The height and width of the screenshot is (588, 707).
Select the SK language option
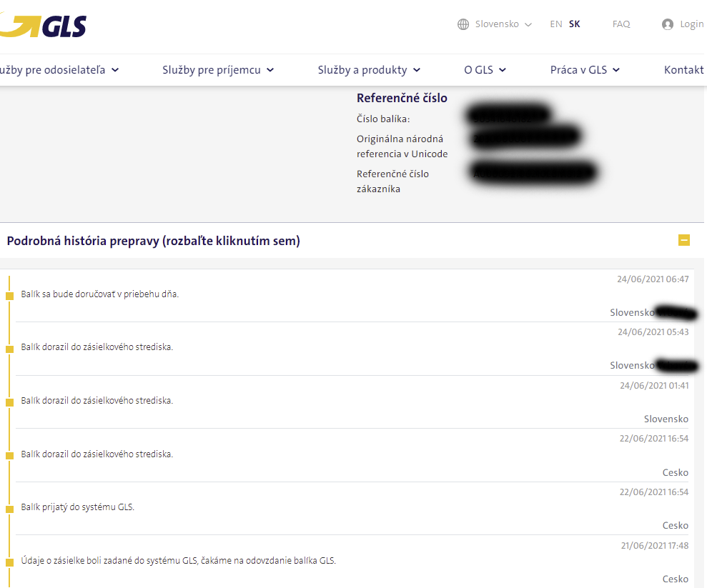[575, 24]
